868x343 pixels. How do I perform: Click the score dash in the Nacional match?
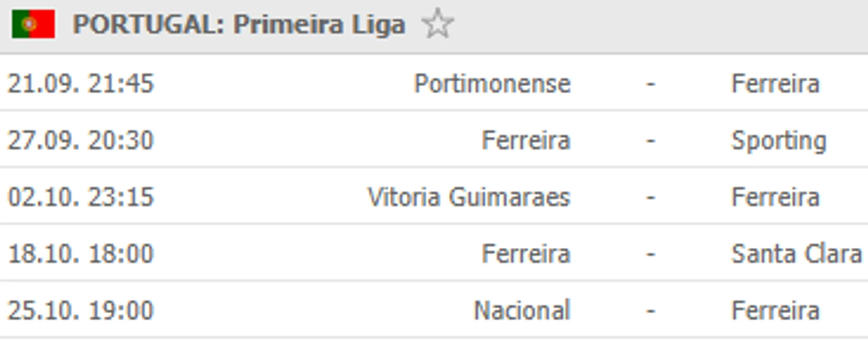click(x=650, y=310)
